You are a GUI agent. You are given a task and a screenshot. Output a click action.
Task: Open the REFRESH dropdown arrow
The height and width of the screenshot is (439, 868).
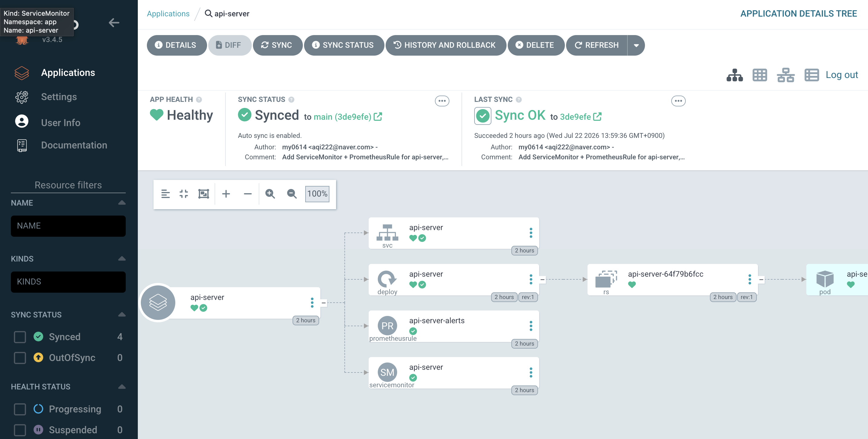(x=636, y=45)
